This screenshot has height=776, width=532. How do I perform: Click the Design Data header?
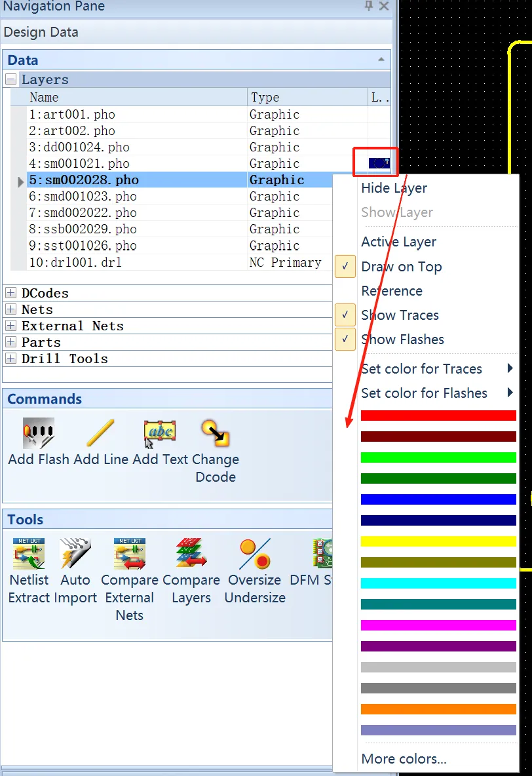197,32
